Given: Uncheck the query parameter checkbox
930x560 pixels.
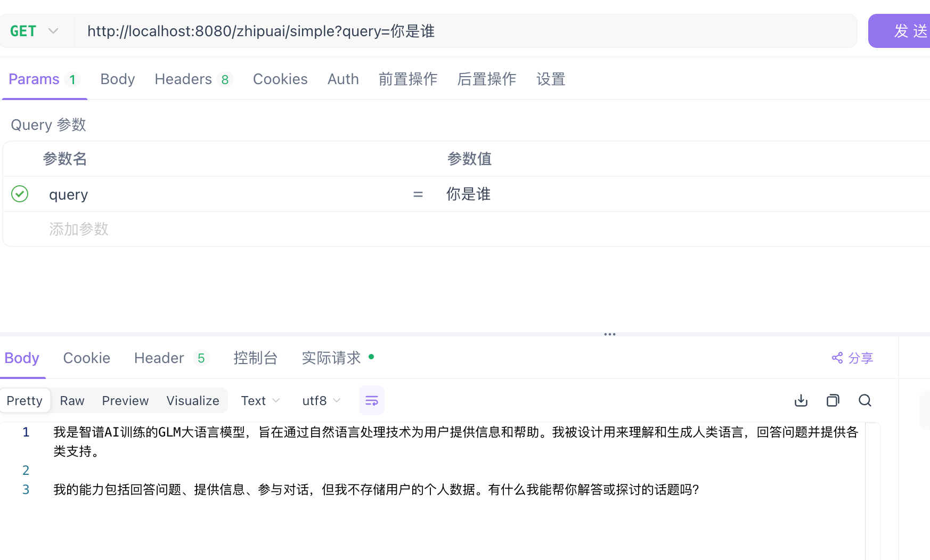Looking at the screenshot, I should (x=20, y=194).
